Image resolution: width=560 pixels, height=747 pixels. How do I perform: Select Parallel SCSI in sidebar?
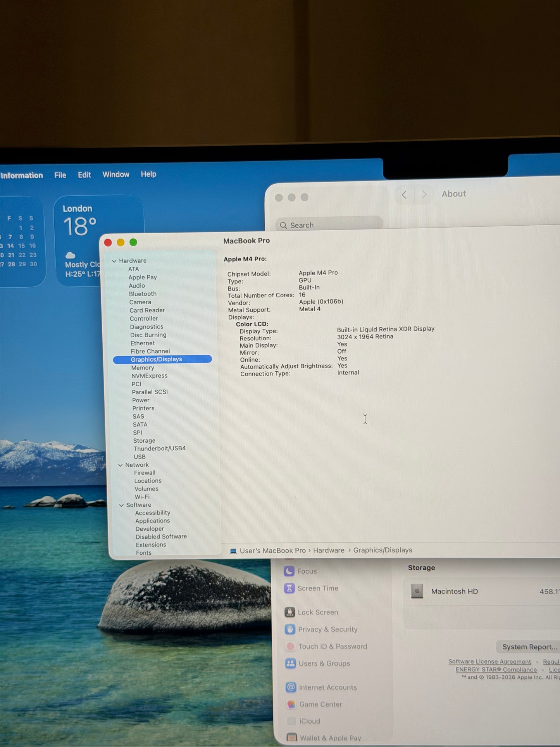pos(150,392)
